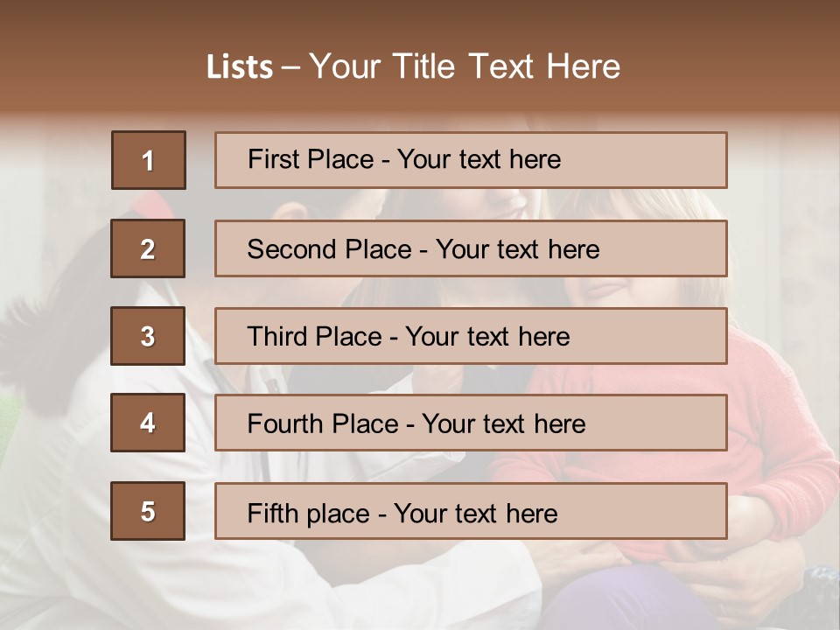
Task: Select the 'Fourth Place' text
Action: (323, 424)
